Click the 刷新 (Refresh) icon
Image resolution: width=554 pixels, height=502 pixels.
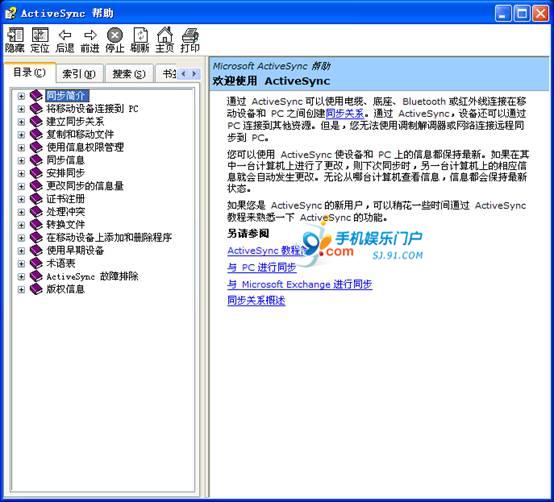tap(140, 40)
